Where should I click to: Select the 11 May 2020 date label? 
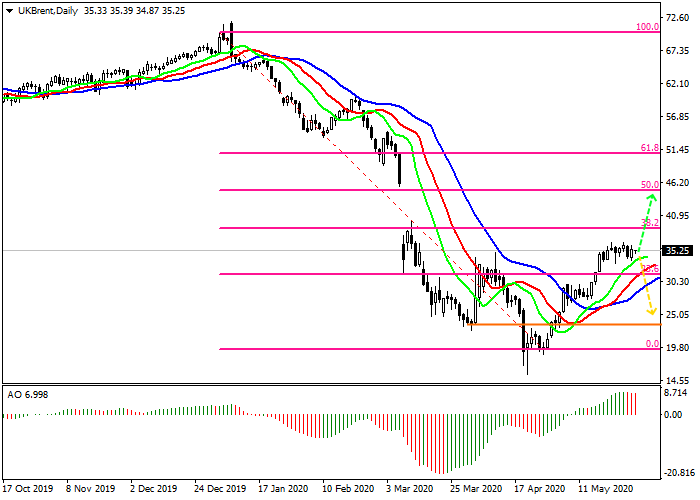point(605,490)
